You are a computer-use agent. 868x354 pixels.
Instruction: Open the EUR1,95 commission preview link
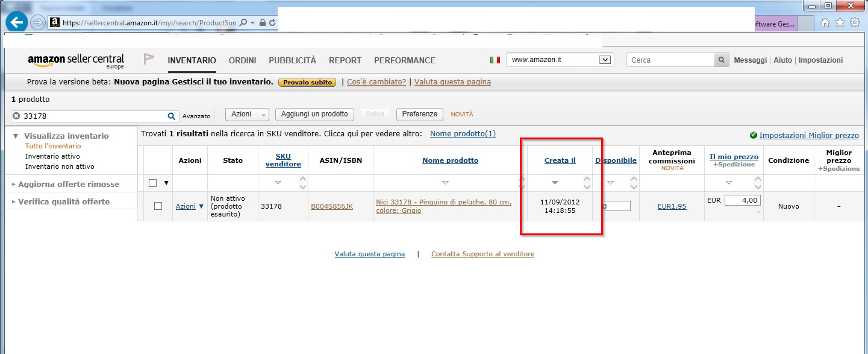click(672, 206)
